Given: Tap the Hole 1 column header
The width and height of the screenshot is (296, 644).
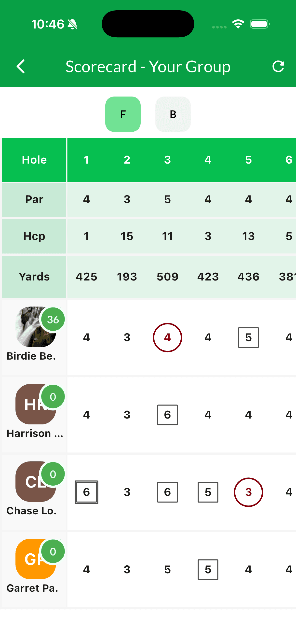Looking at the screenshot, I should point(86,160).
